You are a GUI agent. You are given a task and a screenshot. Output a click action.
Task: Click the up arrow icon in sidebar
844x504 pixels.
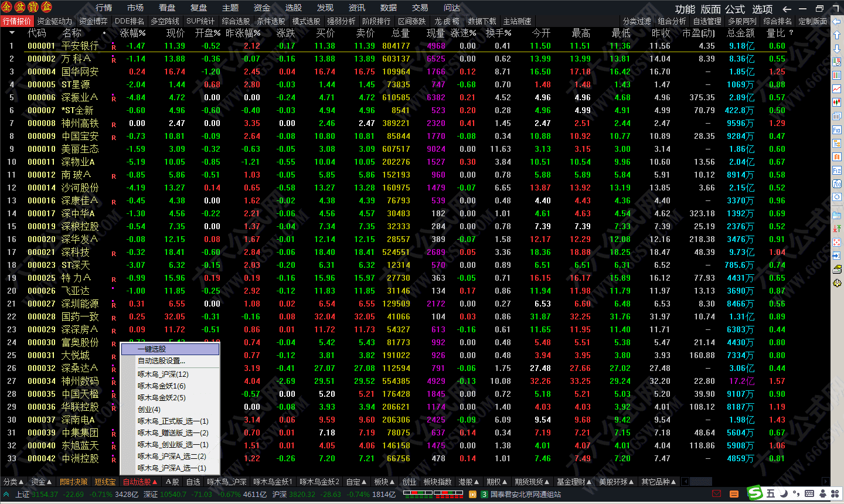click(837, 35)
